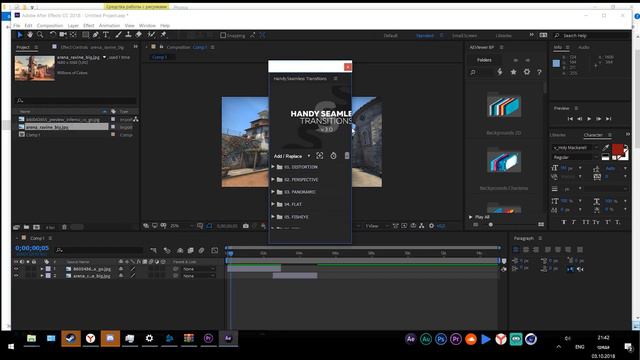Click the new composition icon in Project panel
This screenshot has height=360, width=640.
[36, 227]
